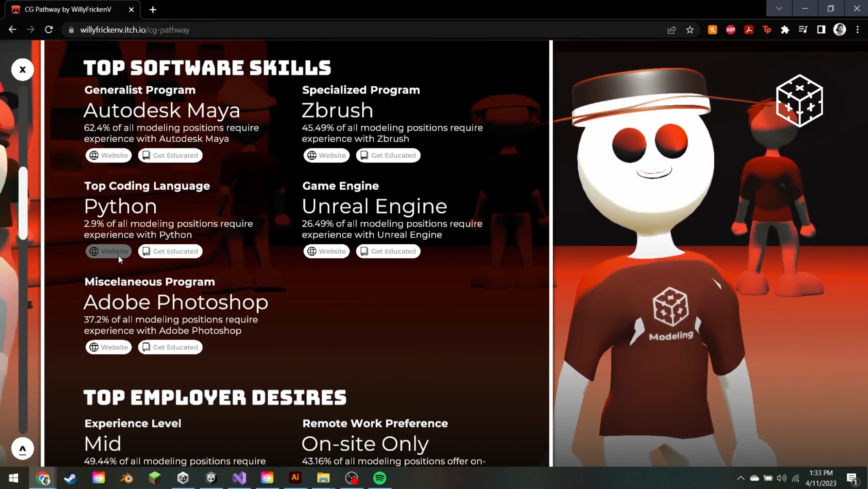868x489 pixels.
Task: Open Python Website button
Action: (108, 251)
